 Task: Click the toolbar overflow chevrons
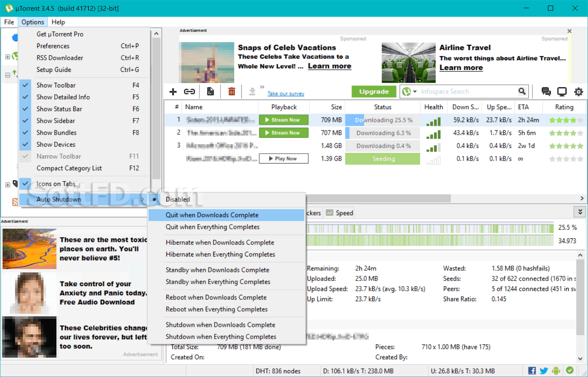pos(262,87)
